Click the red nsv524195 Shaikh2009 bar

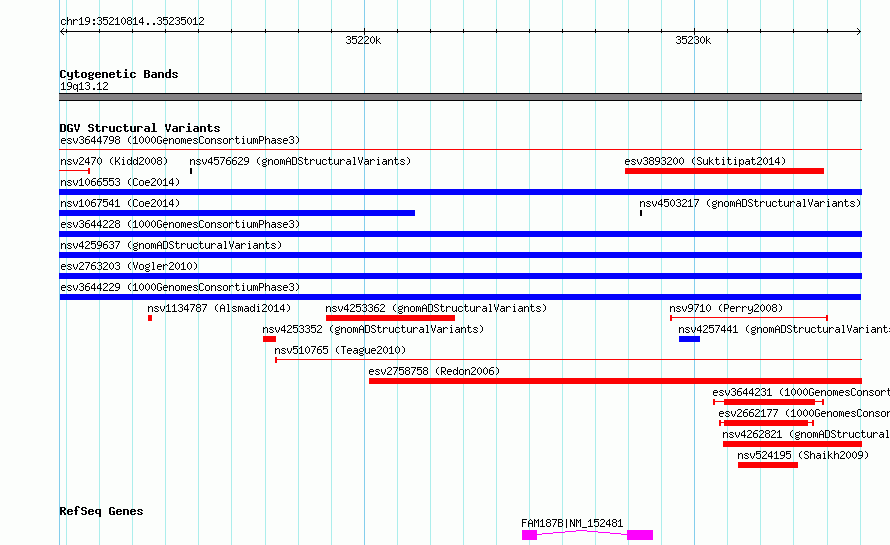768,465
